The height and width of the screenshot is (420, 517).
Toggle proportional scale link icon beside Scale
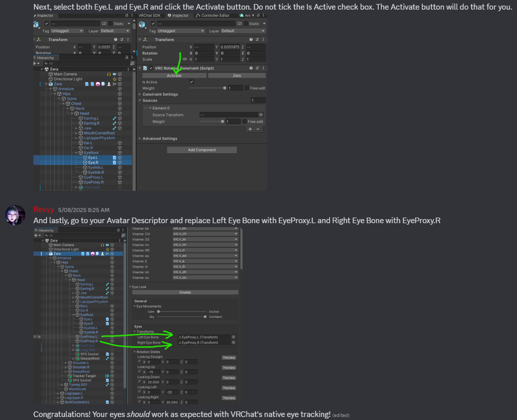[x=185, y=59]
